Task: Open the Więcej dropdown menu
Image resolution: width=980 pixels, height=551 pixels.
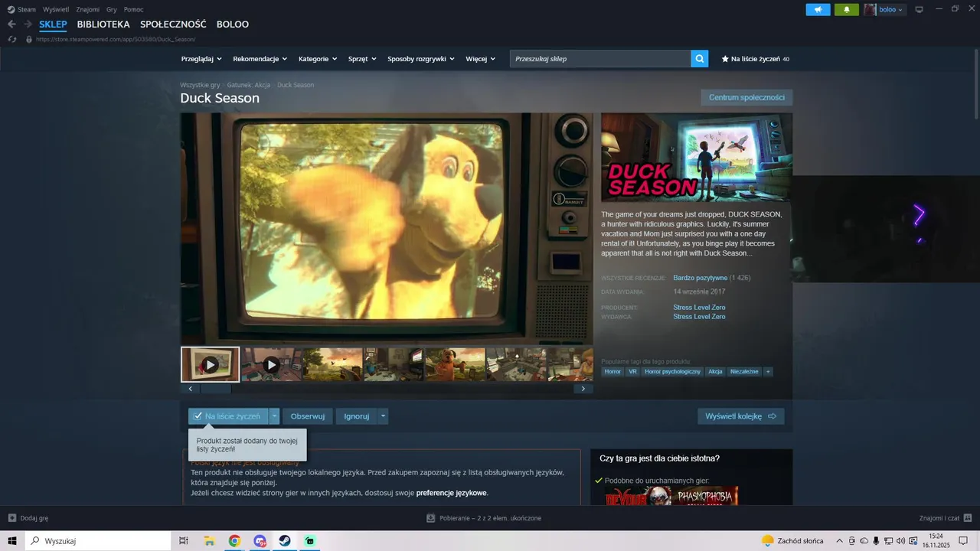Action: pos(480,59)
